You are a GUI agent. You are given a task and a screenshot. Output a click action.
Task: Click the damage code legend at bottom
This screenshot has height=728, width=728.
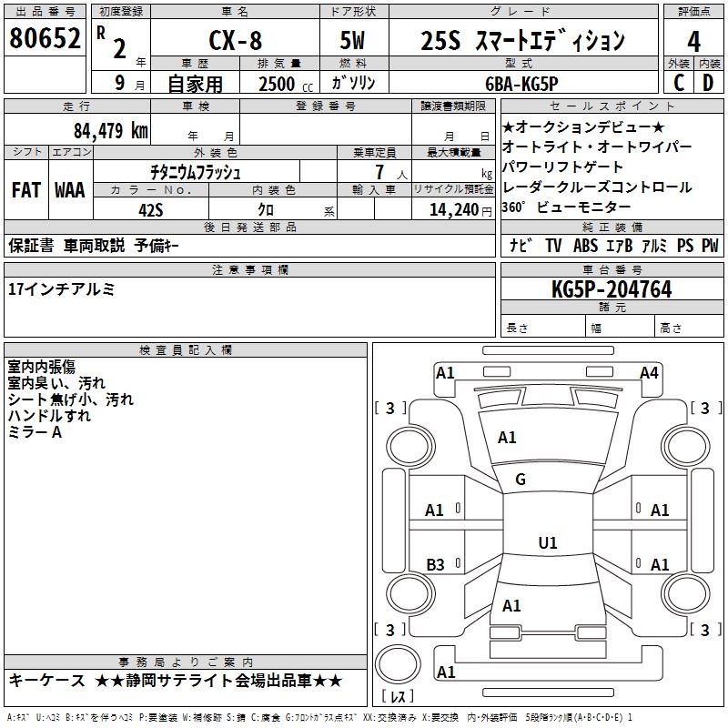point(320,717)
